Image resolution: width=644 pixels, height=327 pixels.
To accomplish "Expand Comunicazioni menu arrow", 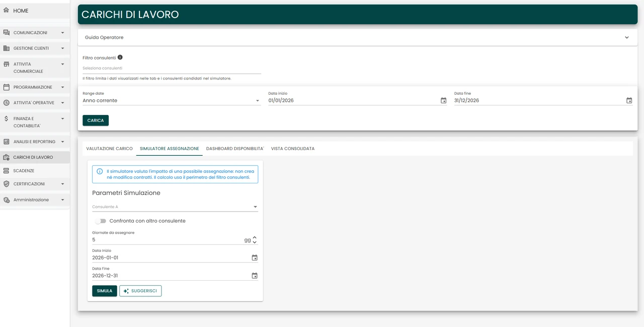I will (x=62, y=33).
